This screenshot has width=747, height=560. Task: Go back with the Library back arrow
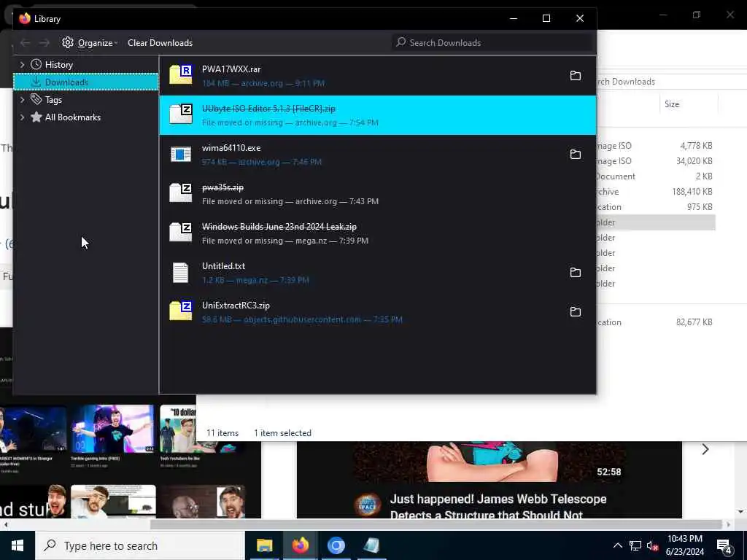(x=26, y=43)
